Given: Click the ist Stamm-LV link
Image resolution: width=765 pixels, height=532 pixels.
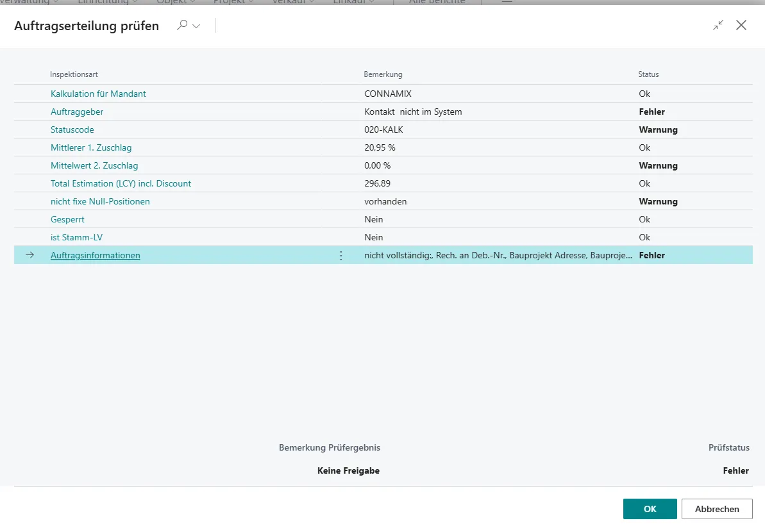Looking at the screenshot, I should point(76,237).
